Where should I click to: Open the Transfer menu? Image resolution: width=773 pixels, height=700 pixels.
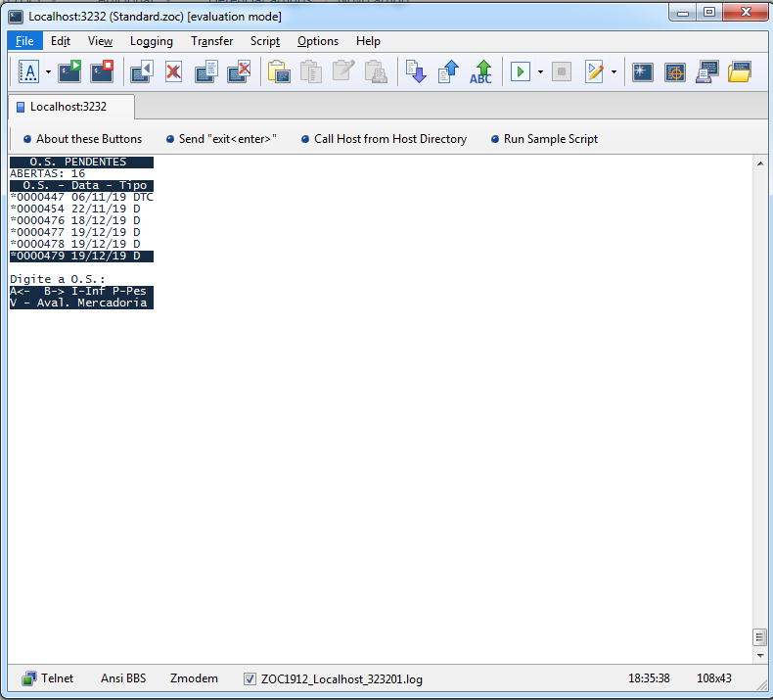coord(212,41)
